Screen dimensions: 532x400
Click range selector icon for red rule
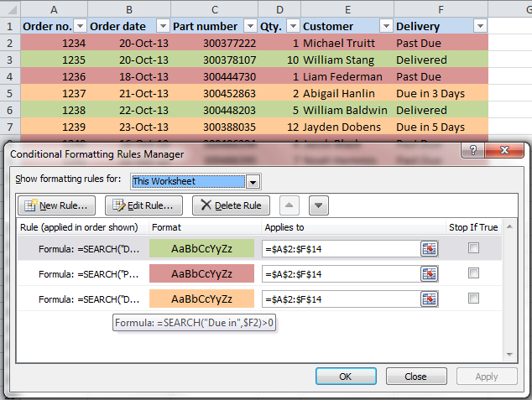[430, 273]
